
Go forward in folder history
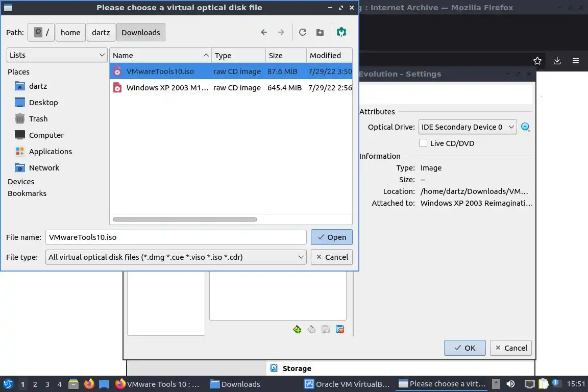pos(281,33)
